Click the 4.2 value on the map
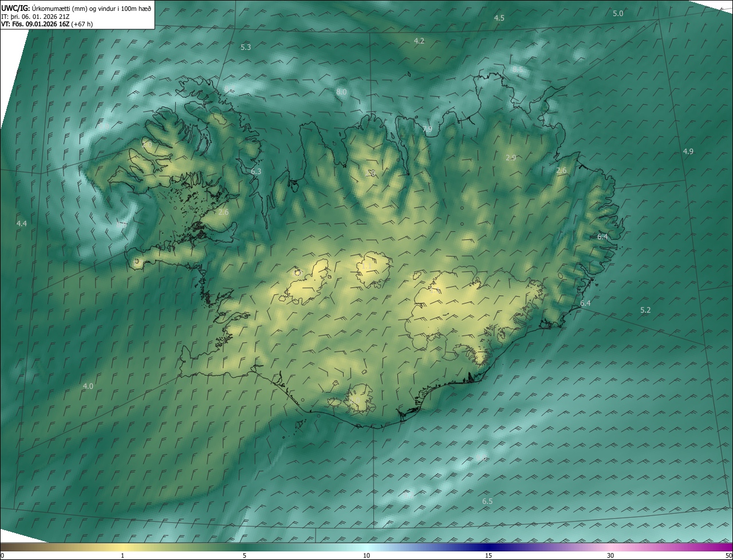The height and width of the screenshot is (560, 733). pos(419,41)
